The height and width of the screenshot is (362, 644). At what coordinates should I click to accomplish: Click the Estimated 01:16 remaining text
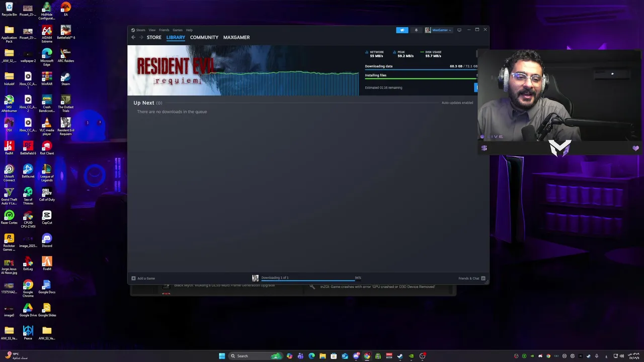383,87
